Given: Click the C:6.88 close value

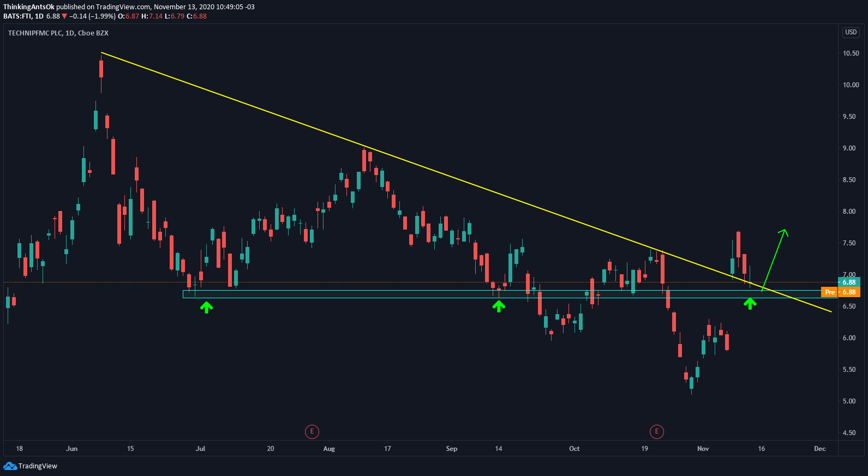Looking at the screenshot, I should (x=197, y=16).
